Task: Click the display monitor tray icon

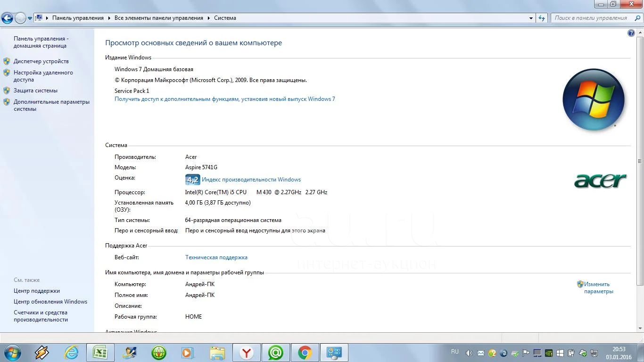Action: [537, 353]
